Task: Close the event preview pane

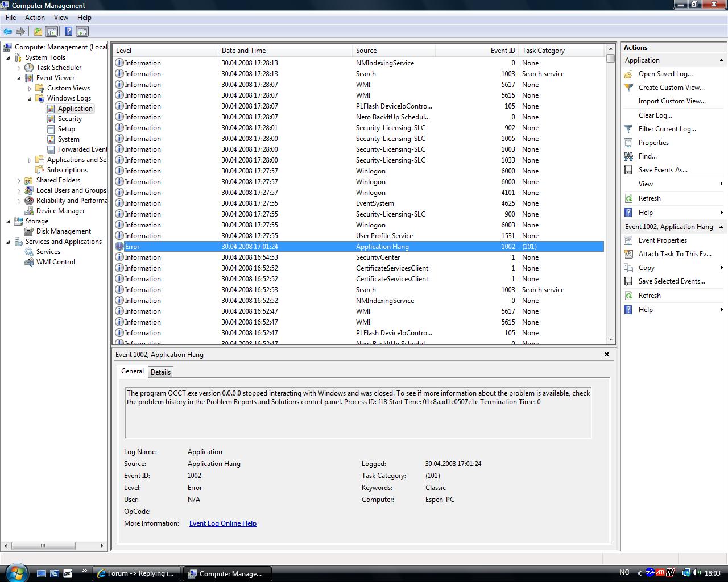Action: click(x=607, y=354)
